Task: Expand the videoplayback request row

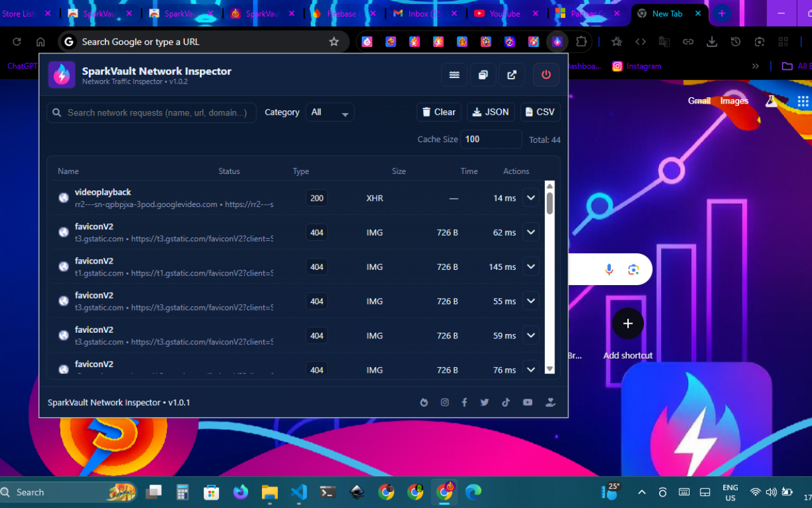Action: [x=531, y=198]
